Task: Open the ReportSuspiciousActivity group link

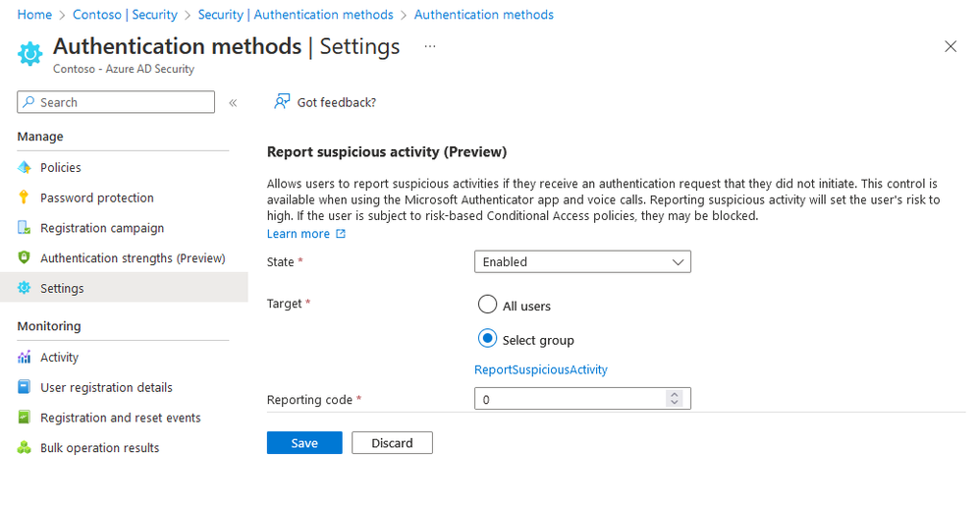Action: point(540,369)
